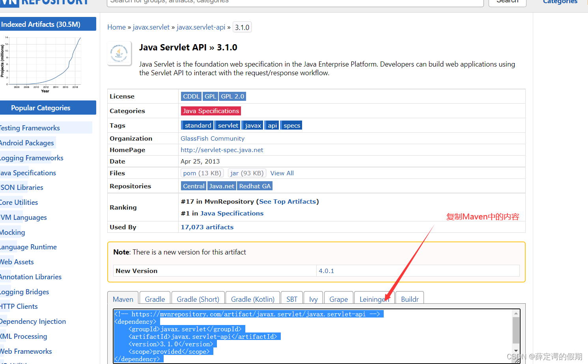This screenshot has width=588, height=364.
Task: Switch to the SBT tab
Action: click(x=292, y=298)
